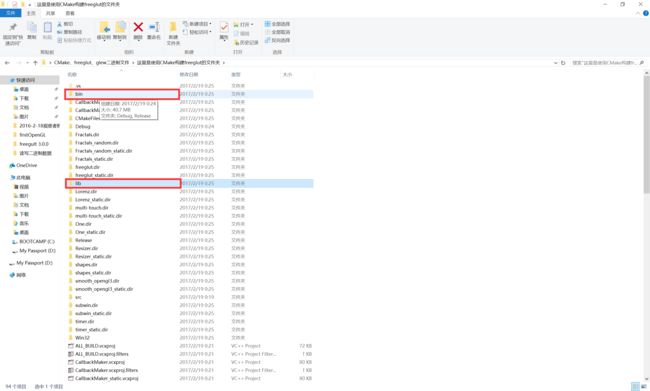
Task: Select the ALL_BUILD.vcxproj.filters file icon
Action: pyautogui.click(x=71, y=354)
